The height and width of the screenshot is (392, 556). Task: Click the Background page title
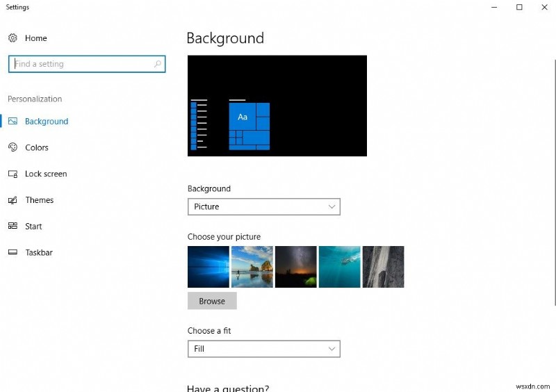click(x=225, y=38)
